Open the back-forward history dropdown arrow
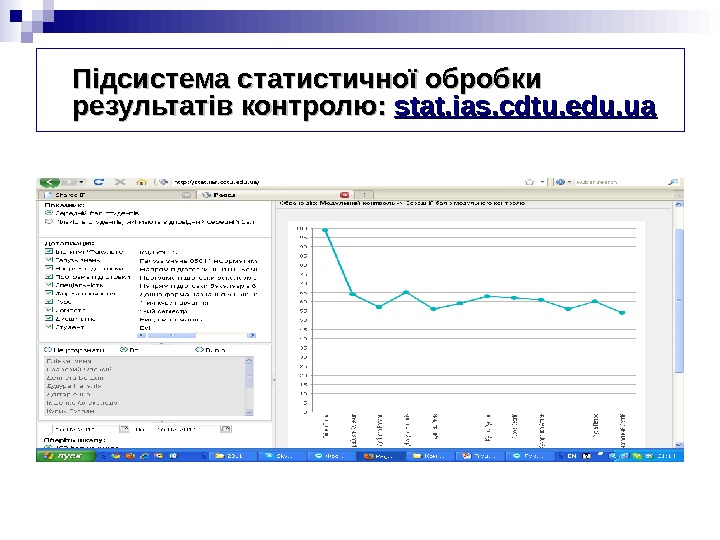The height and width of the screenshot is (540, 720). coord(82,182)
